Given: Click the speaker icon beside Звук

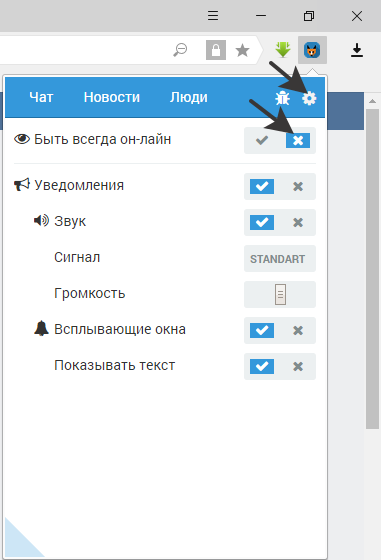Looking at the screenshot, I should point(41,221).
